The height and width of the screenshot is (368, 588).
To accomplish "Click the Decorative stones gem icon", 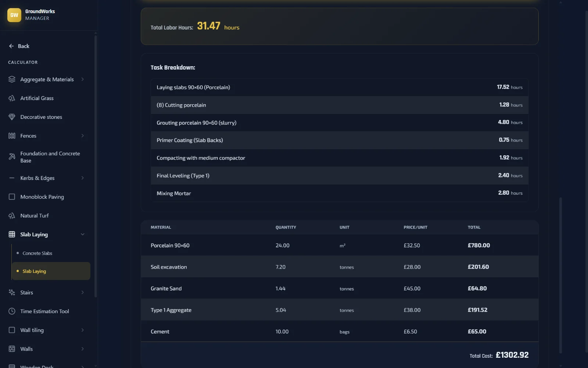I will click(x=12, y=117).
